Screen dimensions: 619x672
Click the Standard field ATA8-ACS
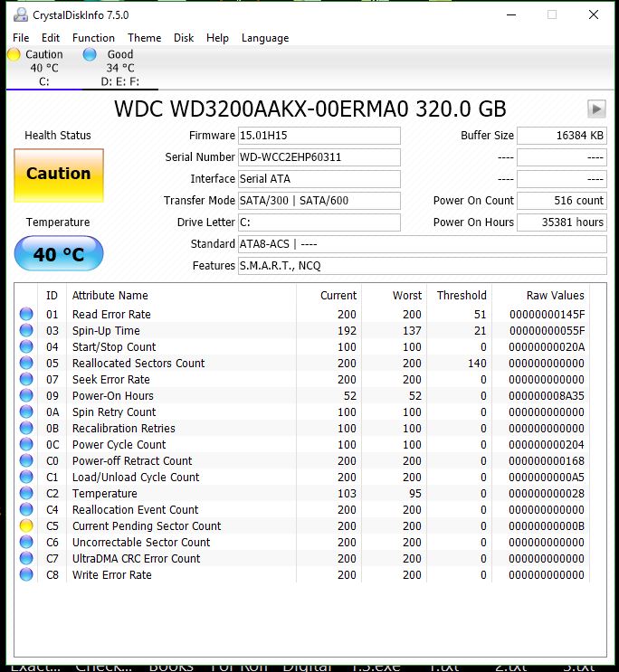coord(422,244)
